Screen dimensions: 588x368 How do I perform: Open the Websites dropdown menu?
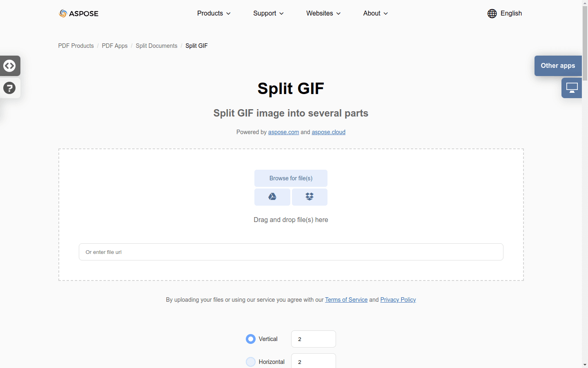323,13
